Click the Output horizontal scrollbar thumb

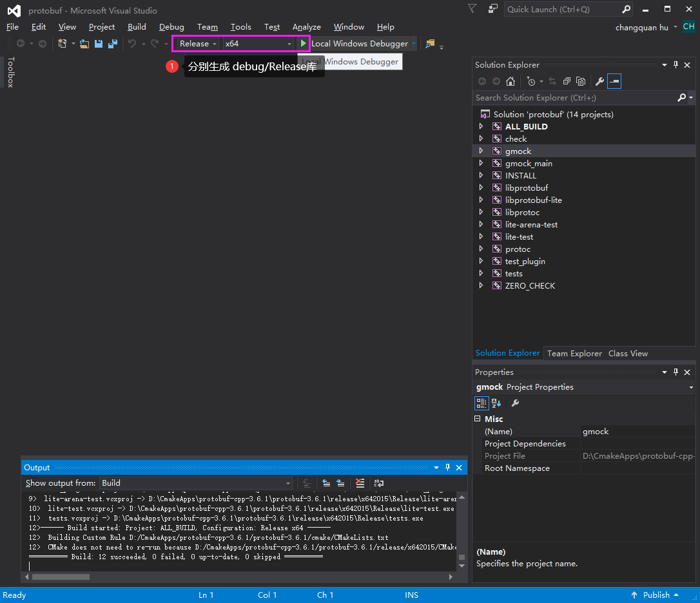coord(61,577)
